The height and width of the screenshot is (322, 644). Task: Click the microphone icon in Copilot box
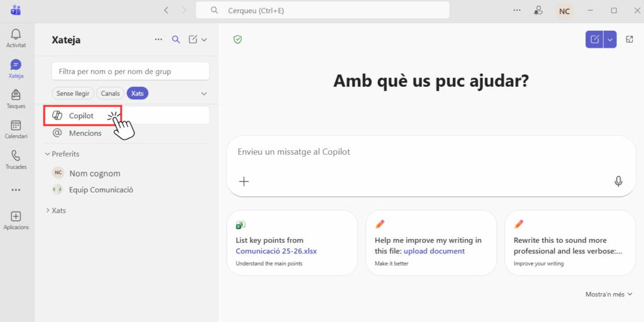(x=618, y=181)
